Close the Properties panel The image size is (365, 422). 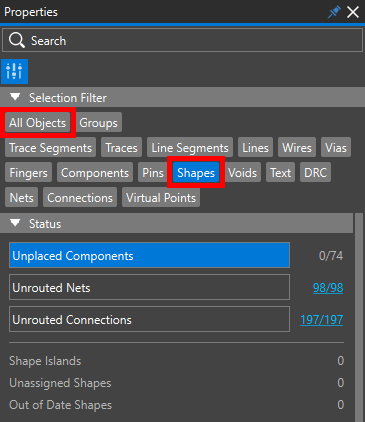click(x=353, y=12)
